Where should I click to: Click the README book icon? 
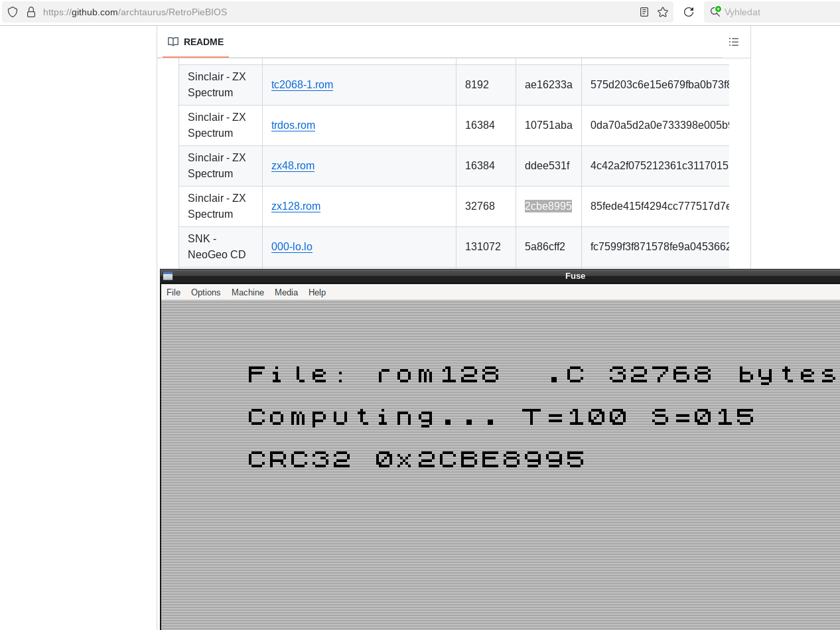[x=173, y=42]
